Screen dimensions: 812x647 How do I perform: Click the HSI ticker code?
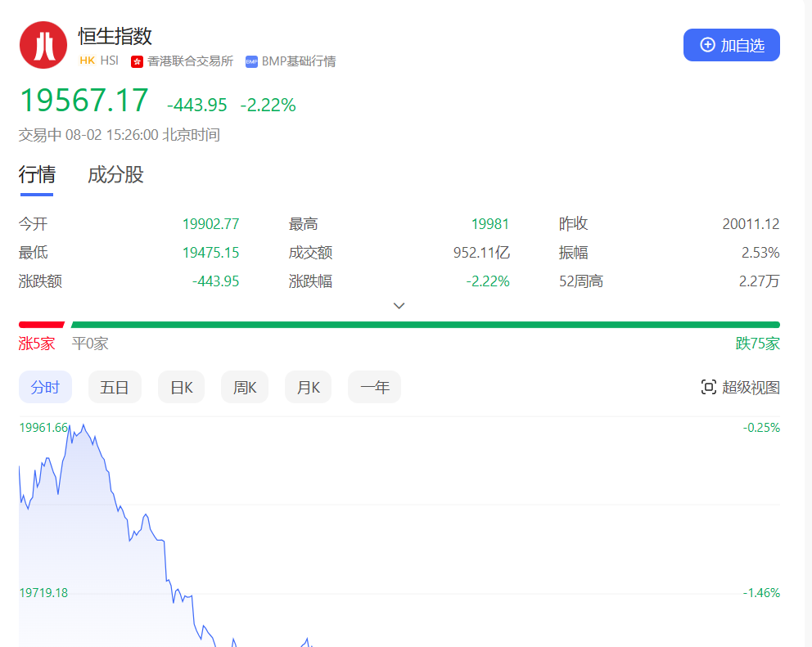pos(109,61)
